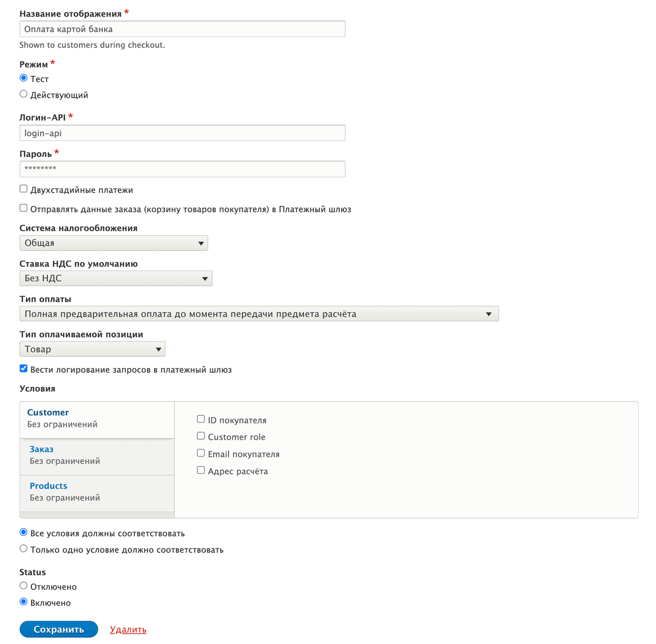Switch to the Заказ conditions tab
Viewport: 656px width, 644px height.
coord(42,449)
